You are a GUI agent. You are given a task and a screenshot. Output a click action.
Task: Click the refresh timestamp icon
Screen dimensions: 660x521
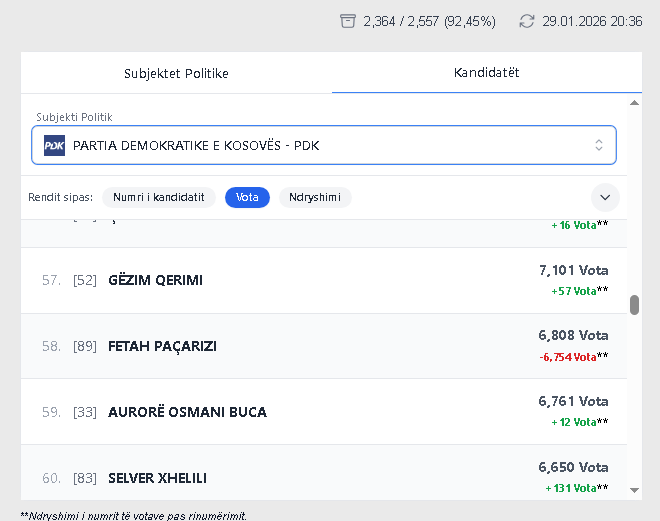(x=527, y=21)
